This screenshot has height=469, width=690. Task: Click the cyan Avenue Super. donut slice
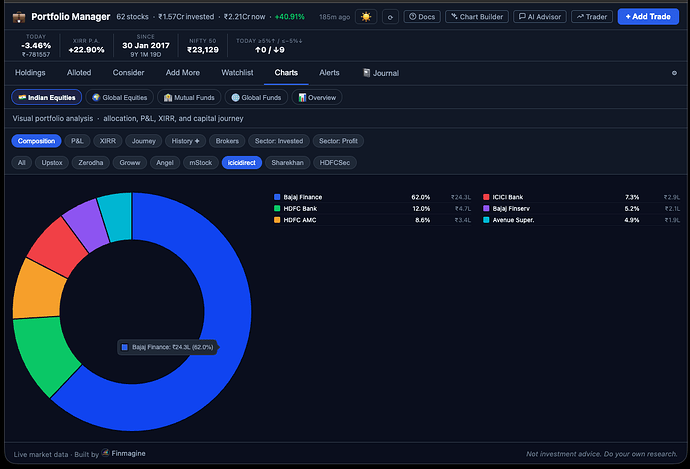point(117,216)
